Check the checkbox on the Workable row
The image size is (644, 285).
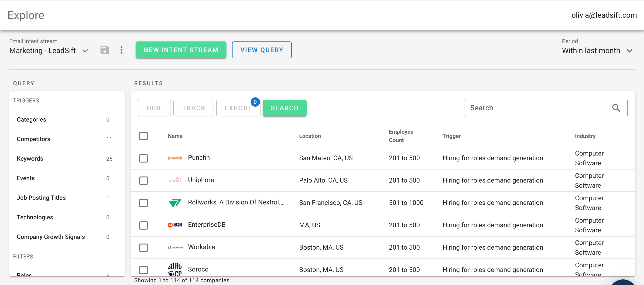[144, 248]
